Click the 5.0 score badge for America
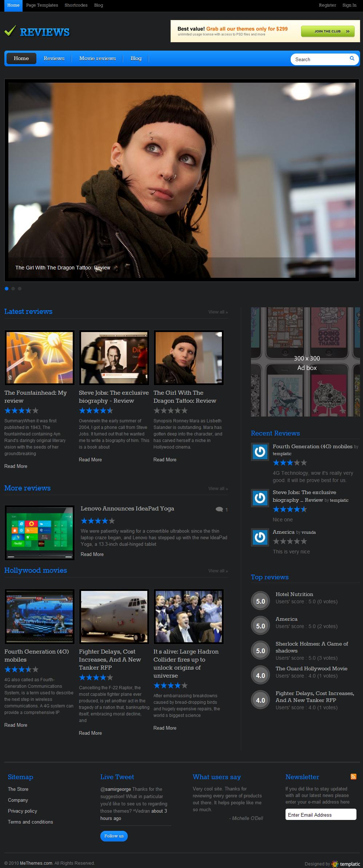The height and width of the screenshot is (868, 363). (260, 626)
